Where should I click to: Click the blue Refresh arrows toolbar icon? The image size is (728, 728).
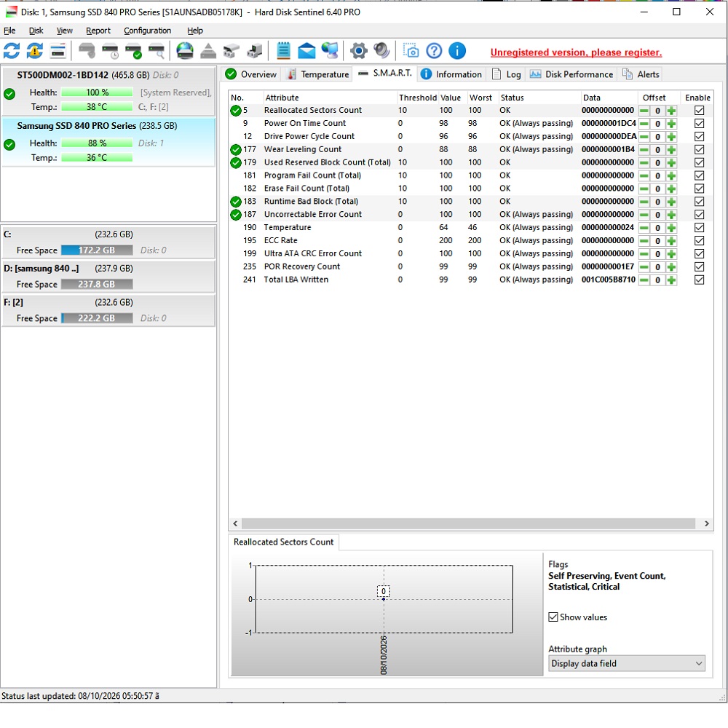[12, 51]
